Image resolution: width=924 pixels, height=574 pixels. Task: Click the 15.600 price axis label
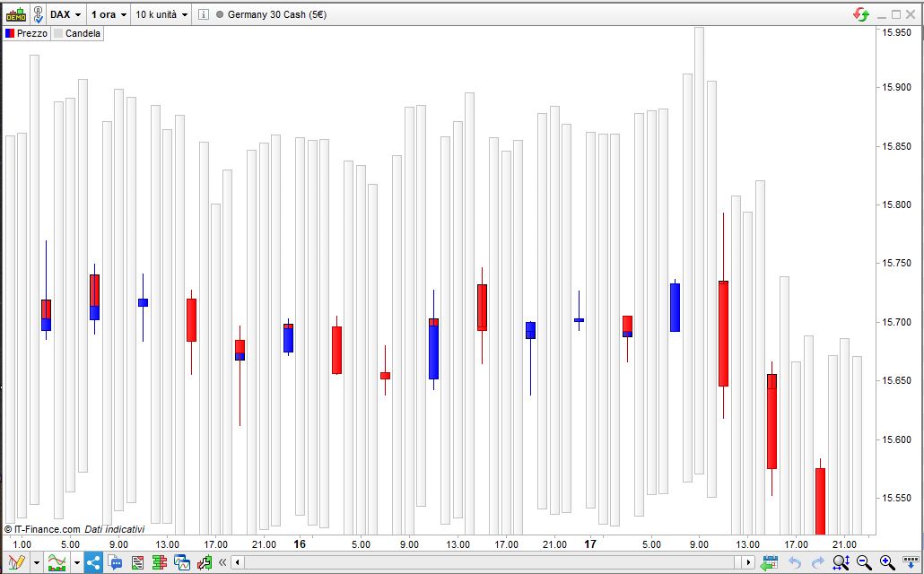895,439
